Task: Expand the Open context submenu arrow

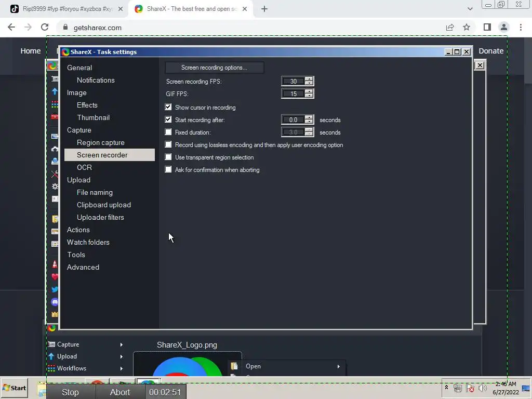Action: 338,366
